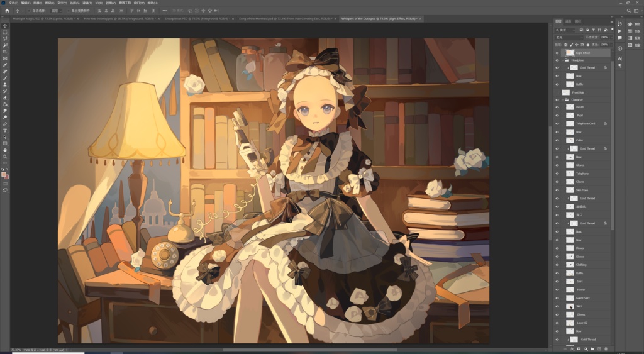644x354 pixels.
Task: Open the search icon at top right
Action: click(x=629, y=11)
